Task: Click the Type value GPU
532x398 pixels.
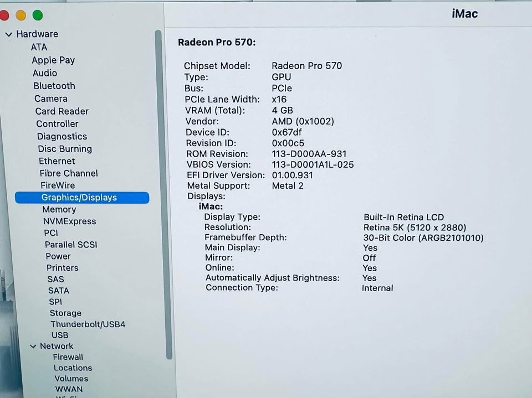Action: coord(281,77)
